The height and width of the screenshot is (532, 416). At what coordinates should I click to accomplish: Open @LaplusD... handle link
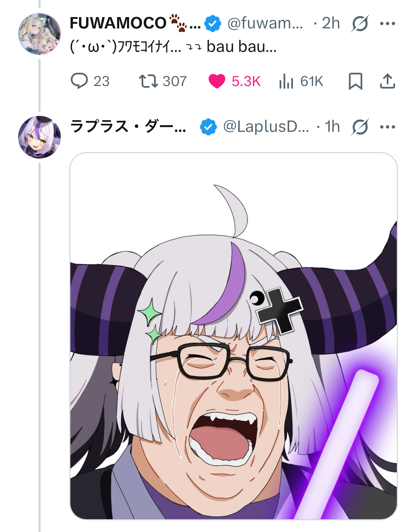266,127
